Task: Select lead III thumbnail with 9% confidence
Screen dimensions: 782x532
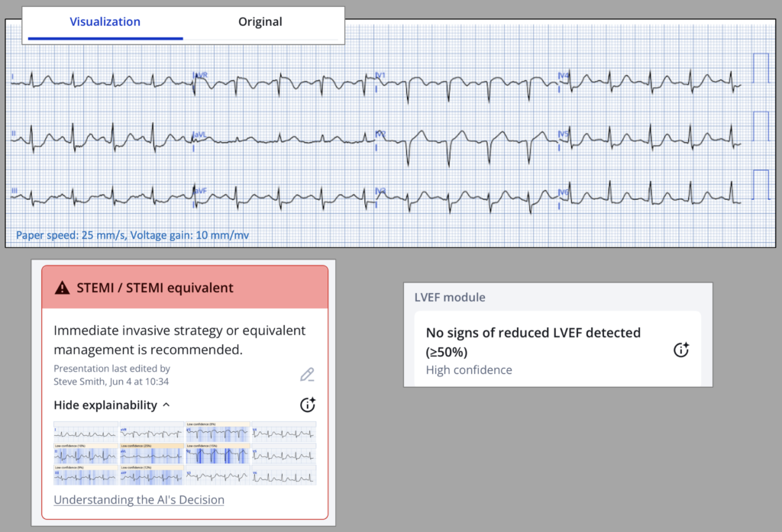Action: (x=86, y=476)
